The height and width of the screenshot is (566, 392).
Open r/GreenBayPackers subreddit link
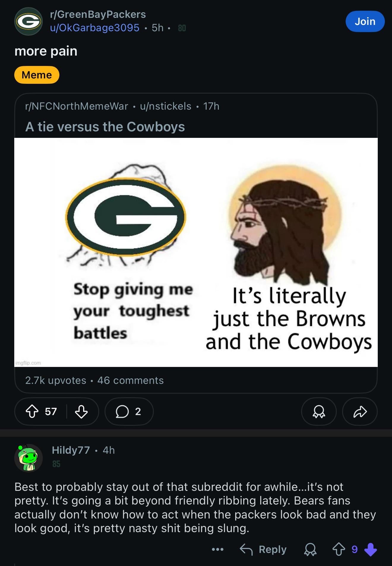[x=98, y=14]
